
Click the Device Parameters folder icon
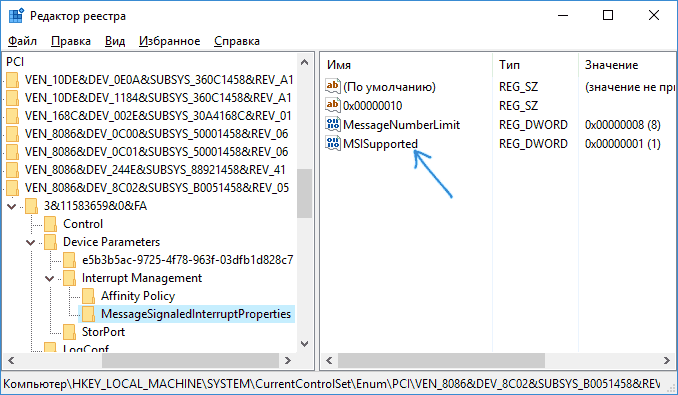(x=51, y=242)
